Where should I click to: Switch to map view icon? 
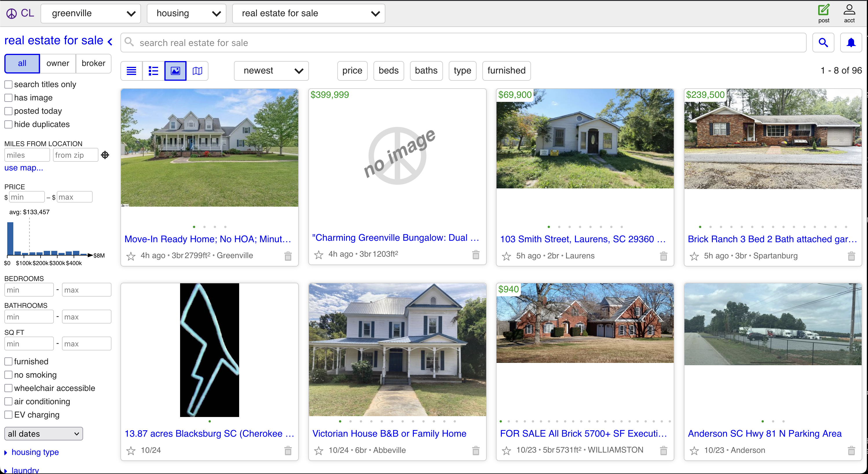pos(197,71)
